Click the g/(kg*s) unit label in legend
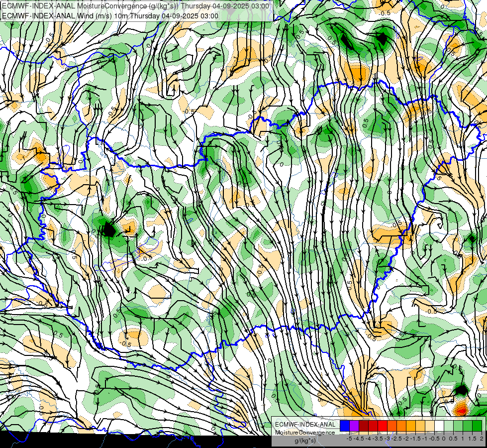The height and width of the screenshot is (448, 487). (305, 441)
